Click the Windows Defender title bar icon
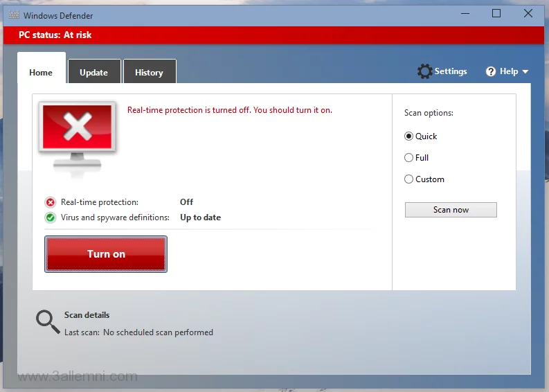The height and width of the screenshot is (392, 549). 13,15
